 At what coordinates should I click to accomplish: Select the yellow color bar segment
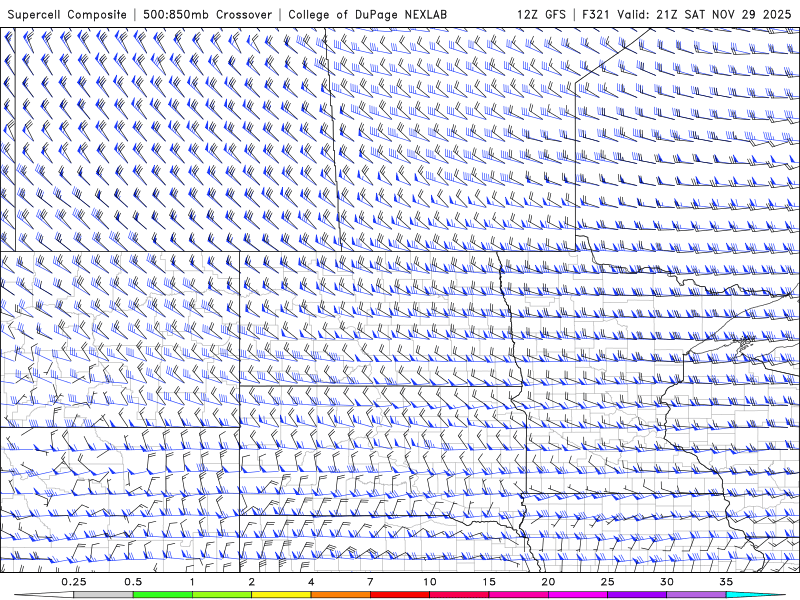281,595
